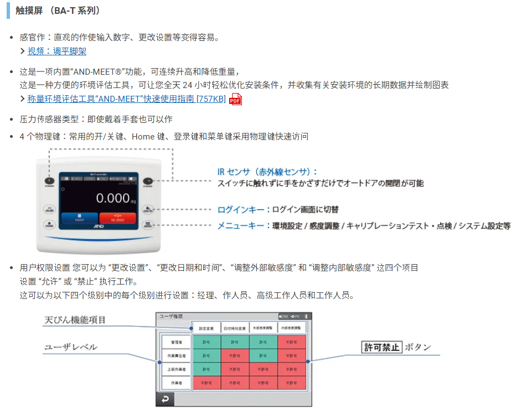Tap the left IR sensor on the controller

pos(49,180)
